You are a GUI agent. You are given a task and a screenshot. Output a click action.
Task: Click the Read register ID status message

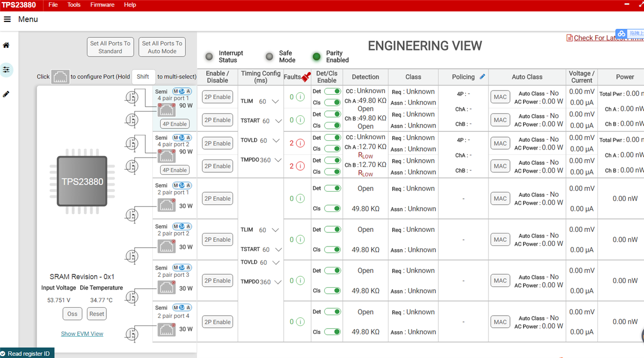click(x=28, y=354)
